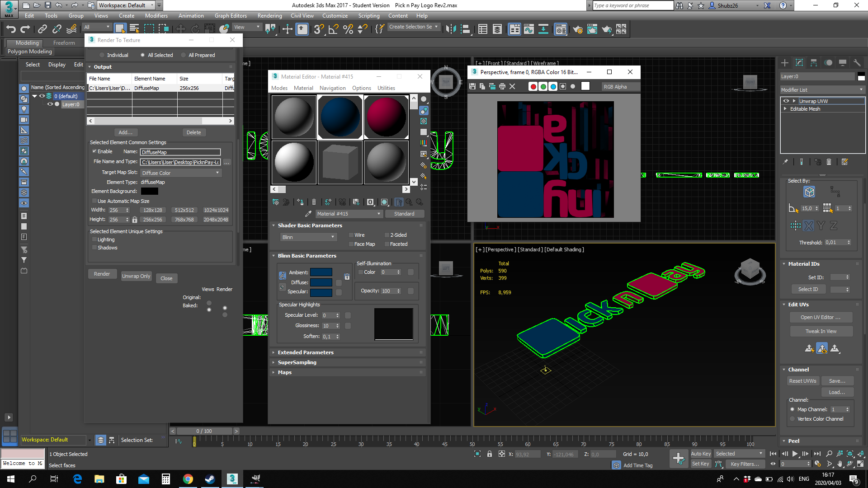
Task: Save the rendered image in frame window
Action: click(472, 86)
